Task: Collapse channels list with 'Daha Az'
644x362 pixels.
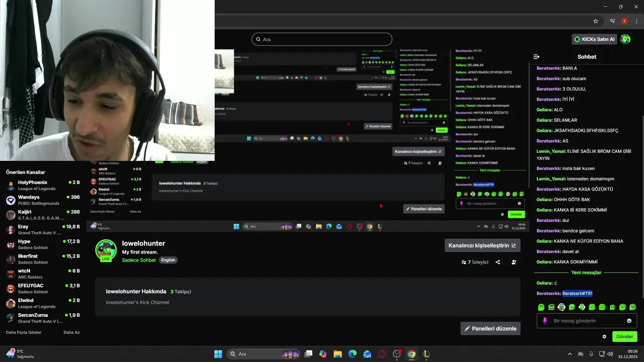Action: (x=71, y=332)
